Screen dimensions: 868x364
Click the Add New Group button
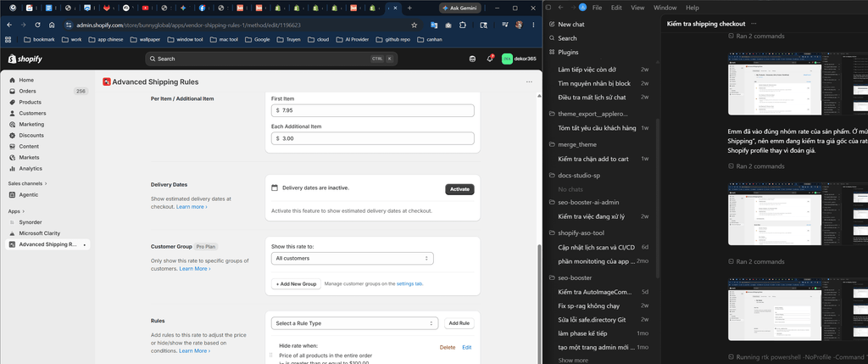[296, 283]
